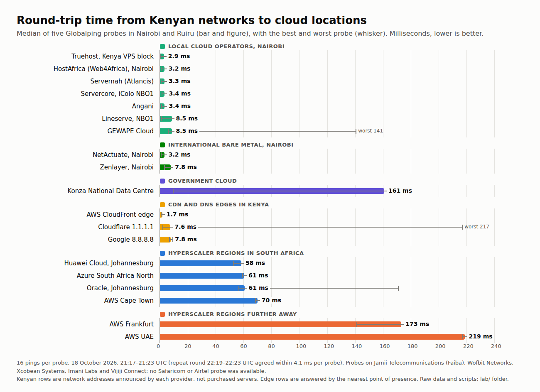
Task: Select the Angani row label
Action: pos(143,106)
